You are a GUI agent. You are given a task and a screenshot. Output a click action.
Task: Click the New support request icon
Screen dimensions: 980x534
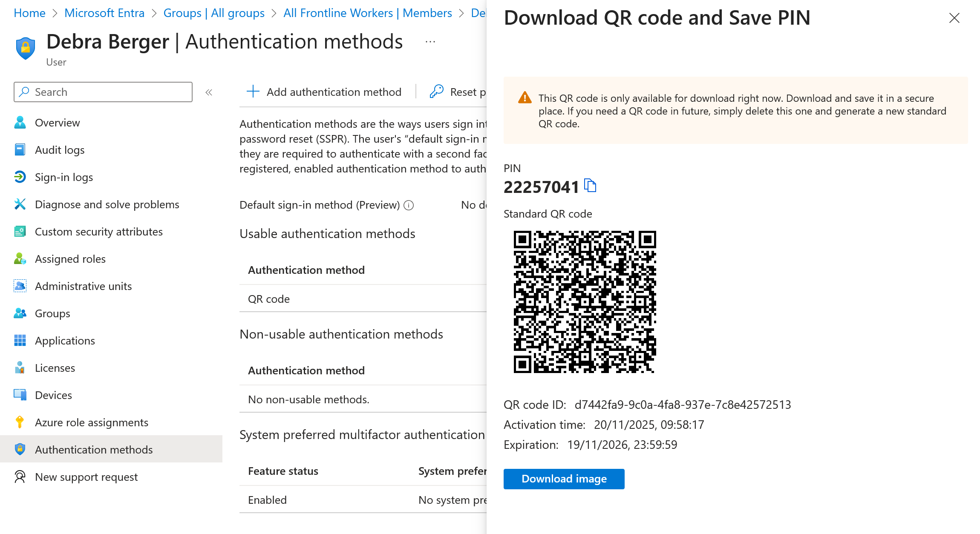[x=20, y=477]
